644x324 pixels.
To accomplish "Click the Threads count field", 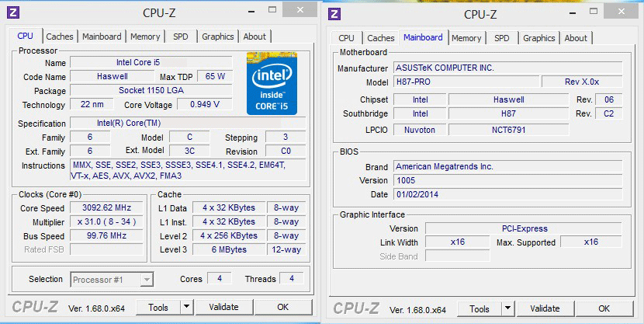I will [x=292, y=278].
